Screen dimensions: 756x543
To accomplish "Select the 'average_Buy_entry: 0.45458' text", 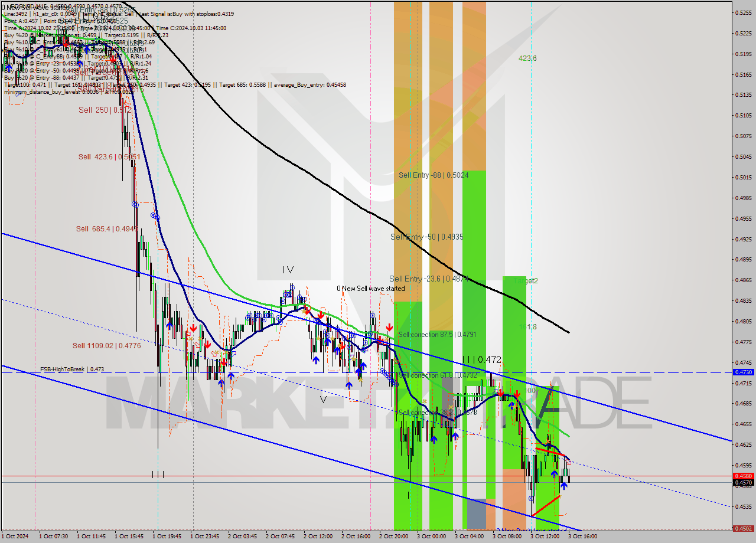I will pyautogui.click(x=309, y=84).
